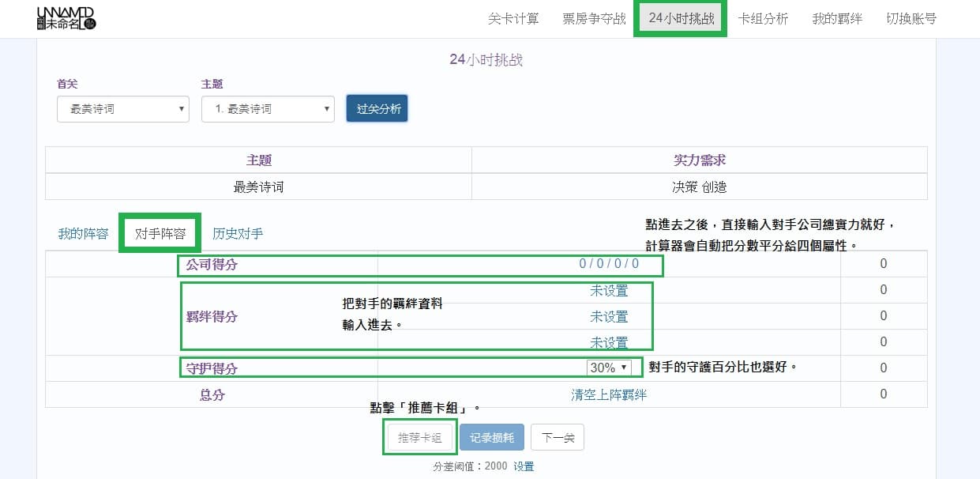Click the 记录损耗 button
The image size is (980, 479).
(492, 437)
